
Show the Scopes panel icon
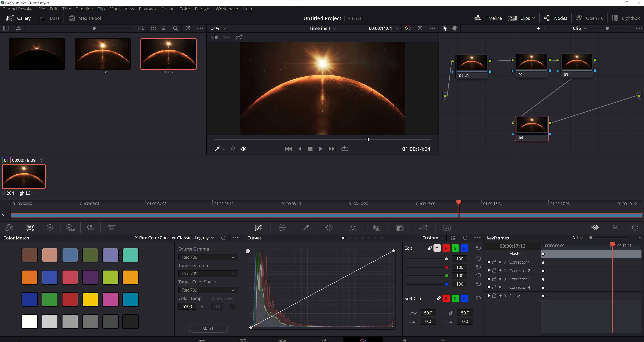click(615, 228)
